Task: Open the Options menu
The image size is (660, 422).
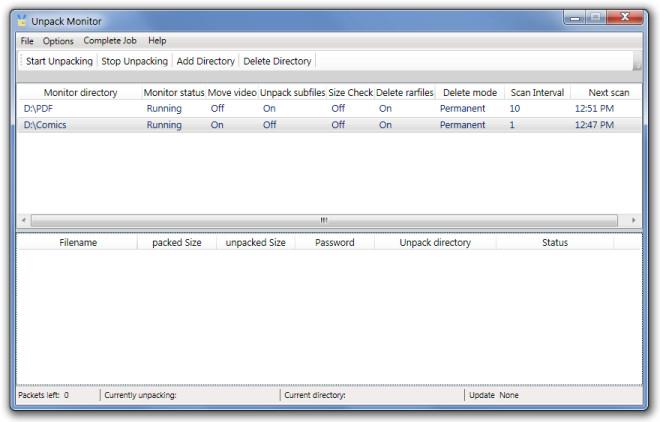Action: tap(58, 41)
